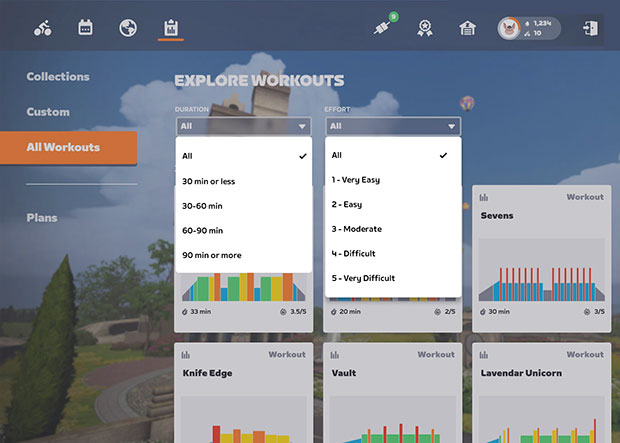The height and width of the screenshot is (443, 620).
Task: Open the calendar events icon
Action: click(x=86, y=28)
